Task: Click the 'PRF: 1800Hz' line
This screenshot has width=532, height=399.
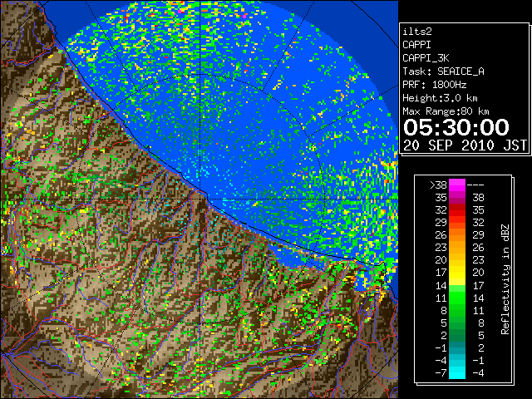Action: (x=434, y=85)
